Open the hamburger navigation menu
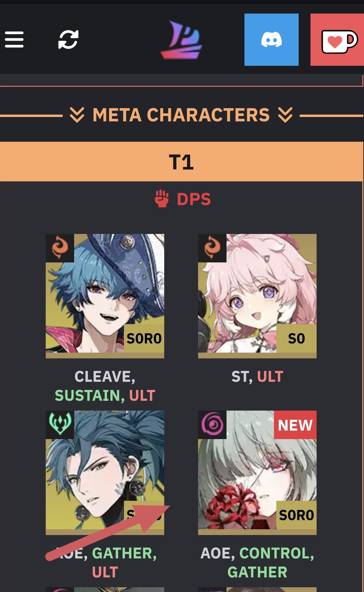 (14, 40)
